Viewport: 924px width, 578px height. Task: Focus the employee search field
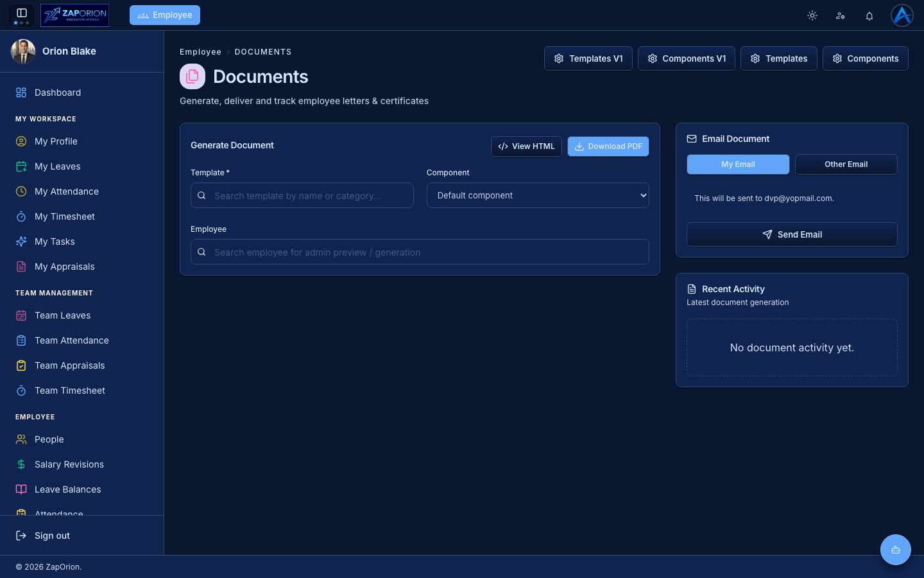point(420,252)
